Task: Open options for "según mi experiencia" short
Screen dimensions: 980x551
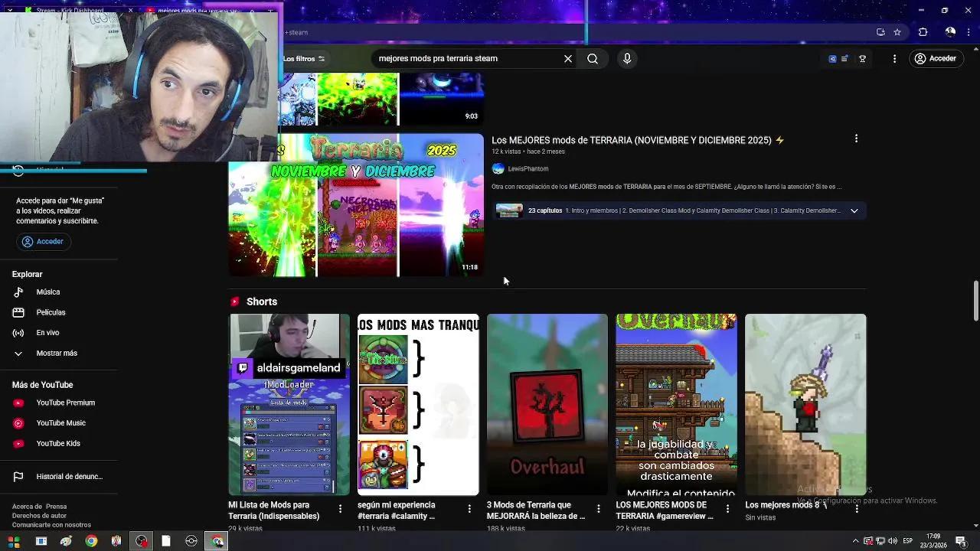Action: coord(469,509)
